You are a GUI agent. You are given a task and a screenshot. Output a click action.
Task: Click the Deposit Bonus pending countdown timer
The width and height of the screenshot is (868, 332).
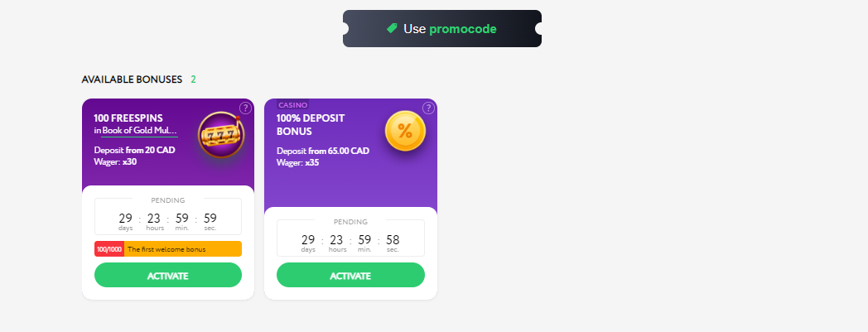[350, 238]
